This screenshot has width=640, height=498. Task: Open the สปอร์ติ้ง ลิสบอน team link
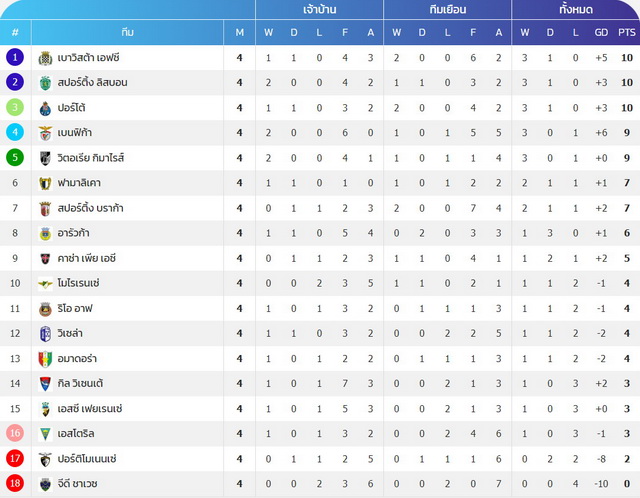click(x=92, y=83)
